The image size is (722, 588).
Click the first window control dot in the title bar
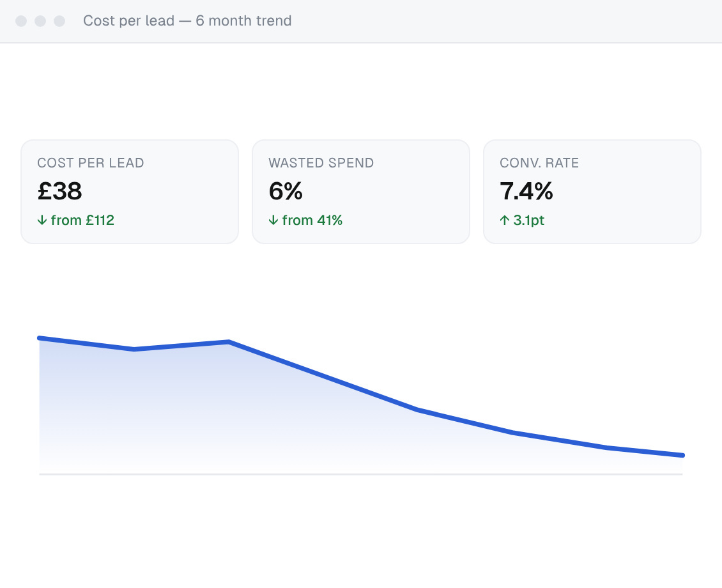click(21, 21)
